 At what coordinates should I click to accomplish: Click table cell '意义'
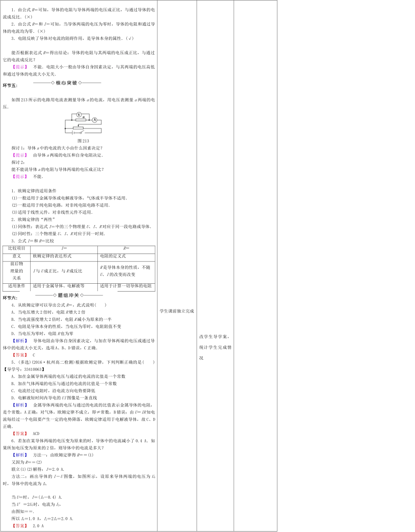click(x=17, y=257)
